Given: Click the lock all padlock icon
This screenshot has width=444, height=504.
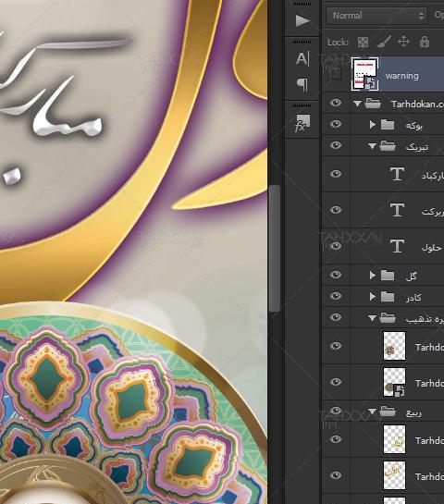Looking at the screenshot, I should click(425, 42).
